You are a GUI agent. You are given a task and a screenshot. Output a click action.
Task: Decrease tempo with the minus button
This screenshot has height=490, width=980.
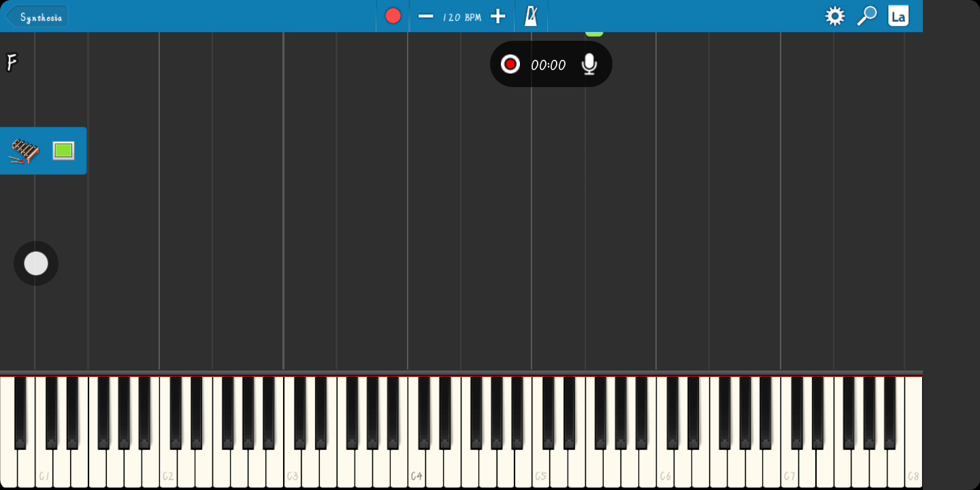[x=426, y=16]
